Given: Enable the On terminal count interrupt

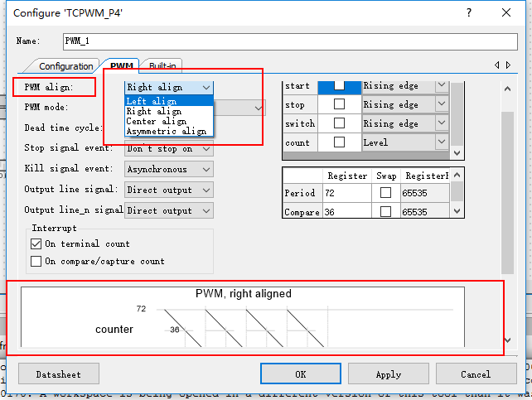Looking at the screenshot, I should pyautogui.click(x=36, y=244).
